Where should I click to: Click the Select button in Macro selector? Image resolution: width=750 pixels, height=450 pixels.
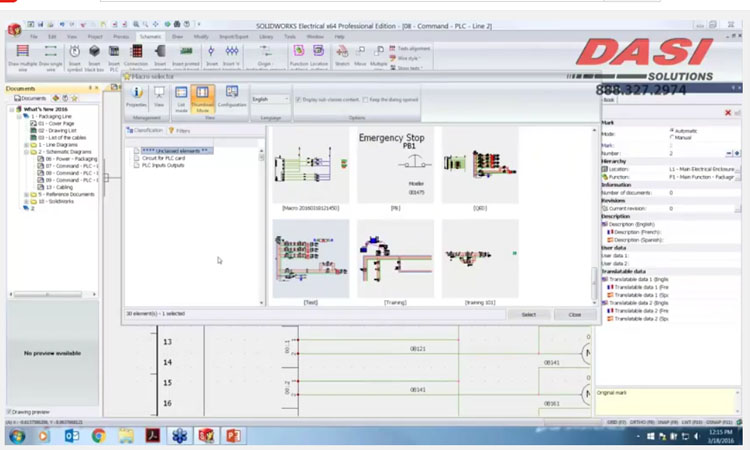click(529, 314)
